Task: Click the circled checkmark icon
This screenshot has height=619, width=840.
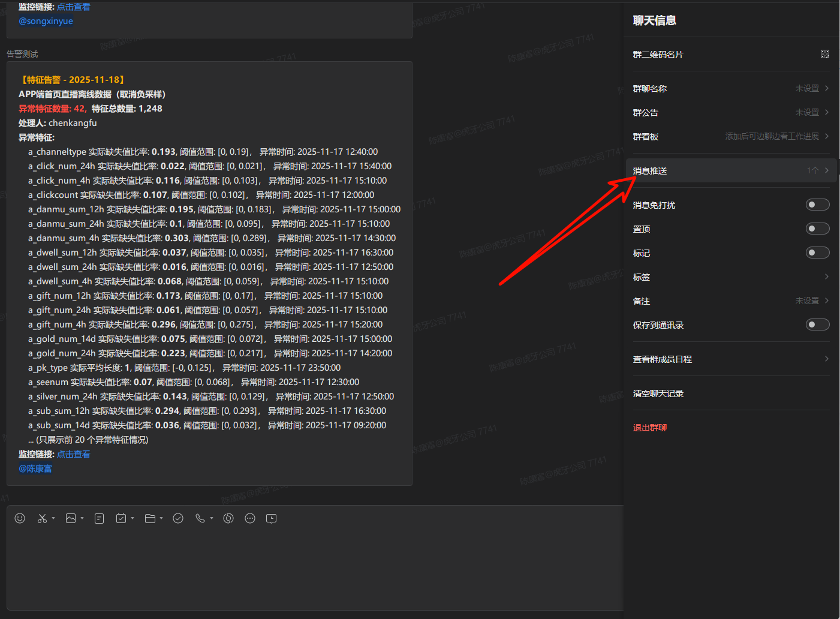Action: click(178, 518)
